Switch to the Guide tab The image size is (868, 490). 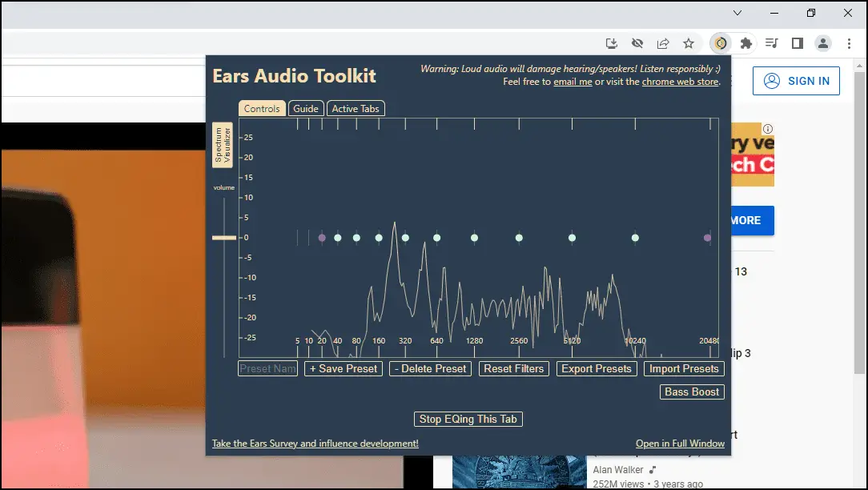(306, 109)
